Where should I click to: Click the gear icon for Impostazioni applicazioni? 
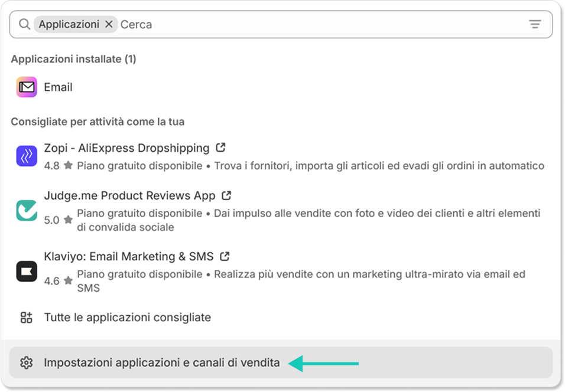point(27,362)
